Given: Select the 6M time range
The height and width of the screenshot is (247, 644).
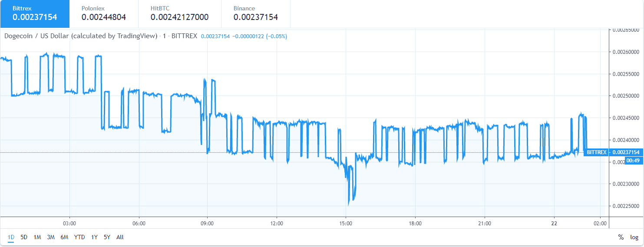Looking at the screenshot, I should [x=64, y=237].
